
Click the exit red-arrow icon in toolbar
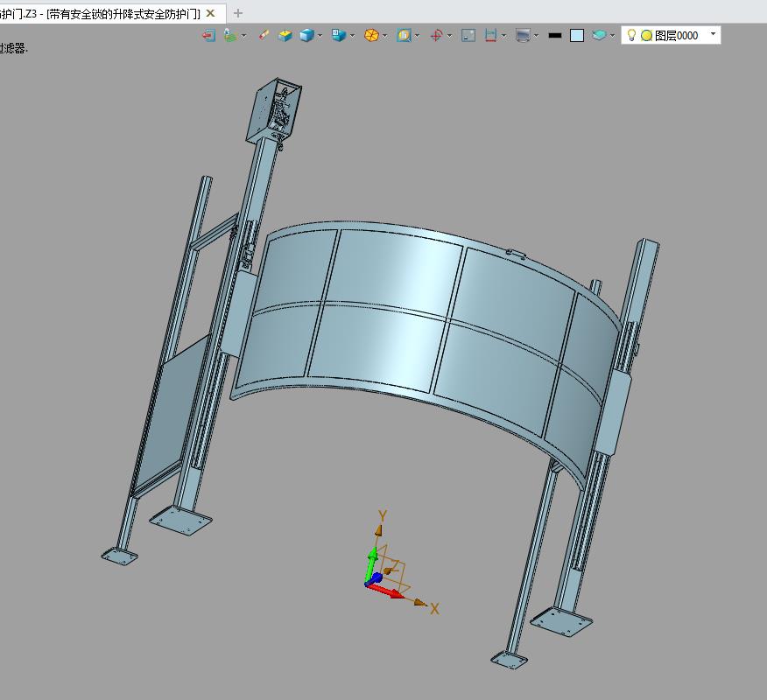pos(209,35)
